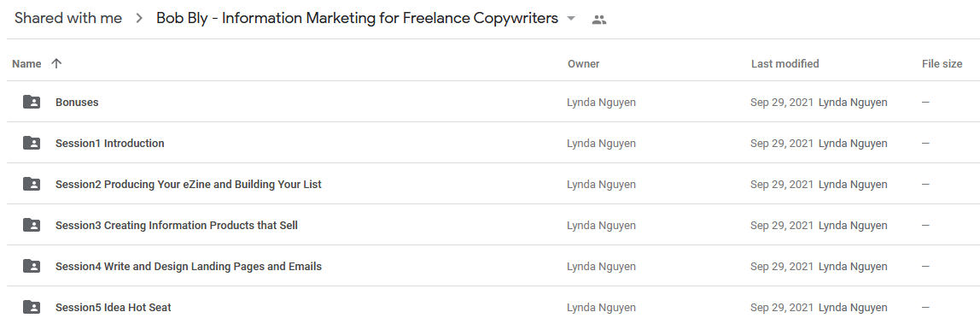The height and width of the screenshot is (324, 980).
Task: Sort by Last modified column header
Action: [785, 64]
